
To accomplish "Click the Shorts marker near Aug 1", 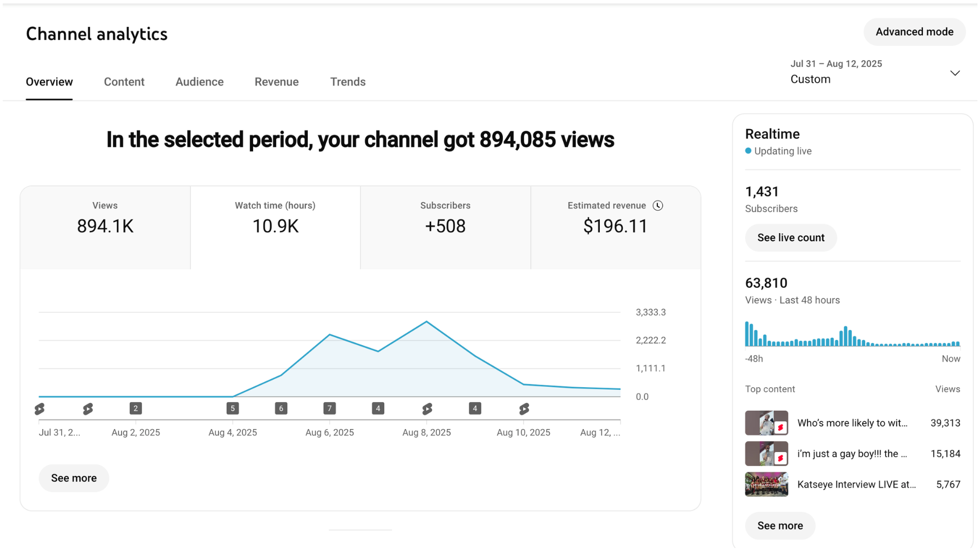I will tap(88, 409).
